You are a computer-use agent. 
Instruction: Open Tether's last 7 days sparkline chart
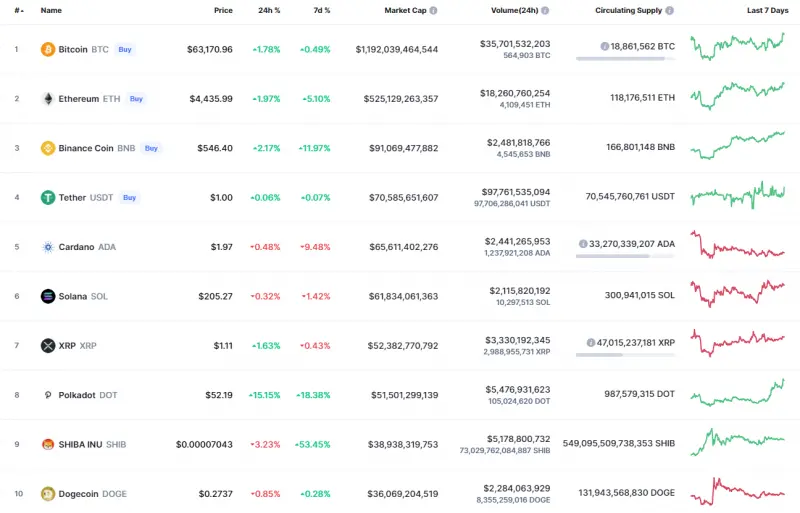(x=738, y=195)
